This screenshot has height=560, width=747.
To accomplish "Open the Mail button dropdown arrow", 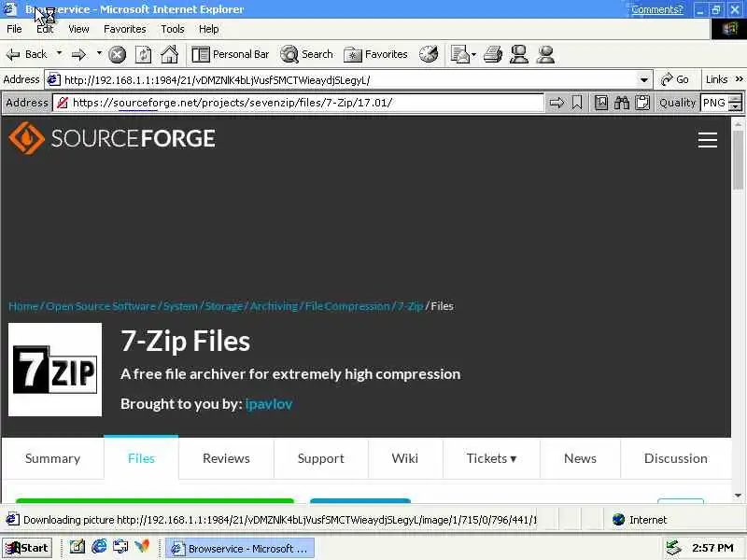I will point(473,54).
